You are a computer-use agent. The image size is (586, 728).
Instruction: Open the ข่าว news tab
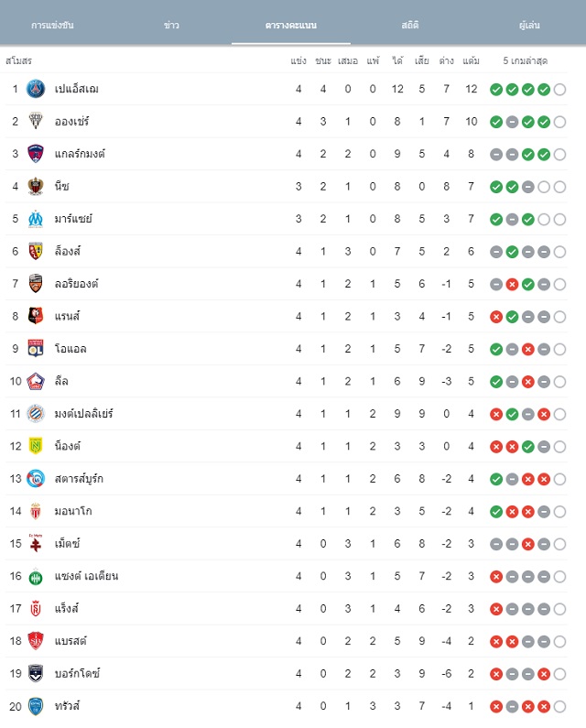tap(171, 25)
